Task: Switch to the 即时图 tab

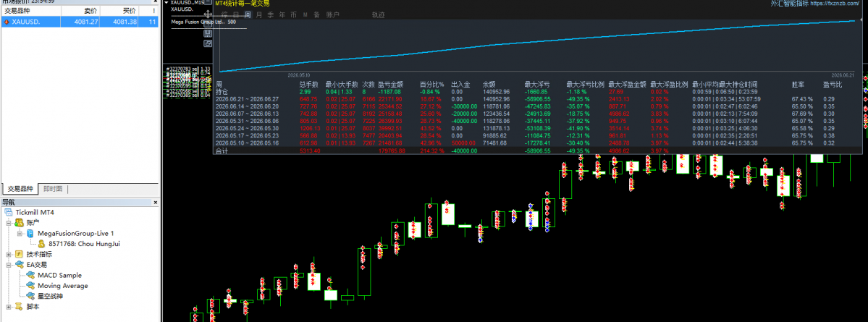Action: click(x=53, y=189)
